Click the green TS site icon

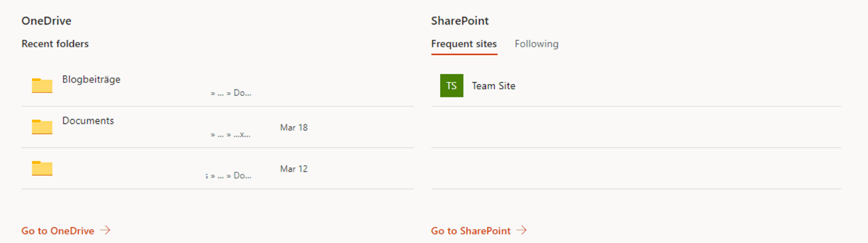(452, 86)
